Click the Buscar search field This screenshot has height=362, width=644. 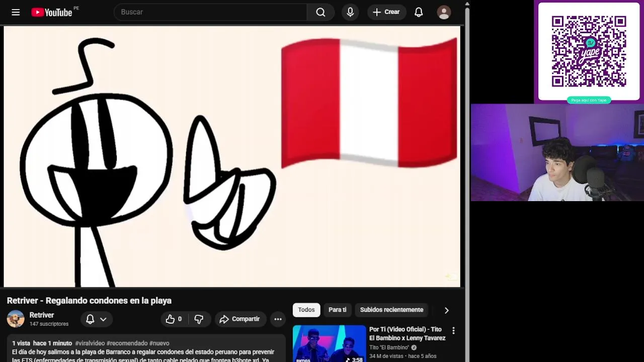coord(210,12)
